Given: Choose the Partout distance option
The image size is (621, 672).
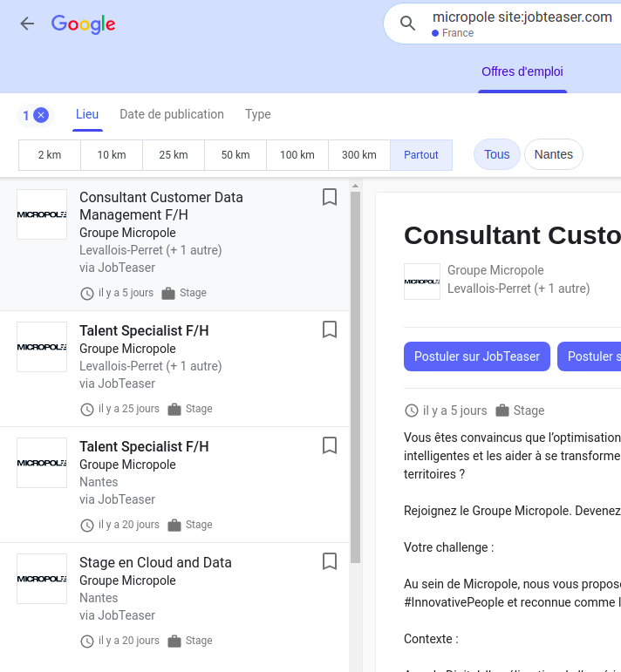Looking at the screenshot, I should [x=421, y=155].
